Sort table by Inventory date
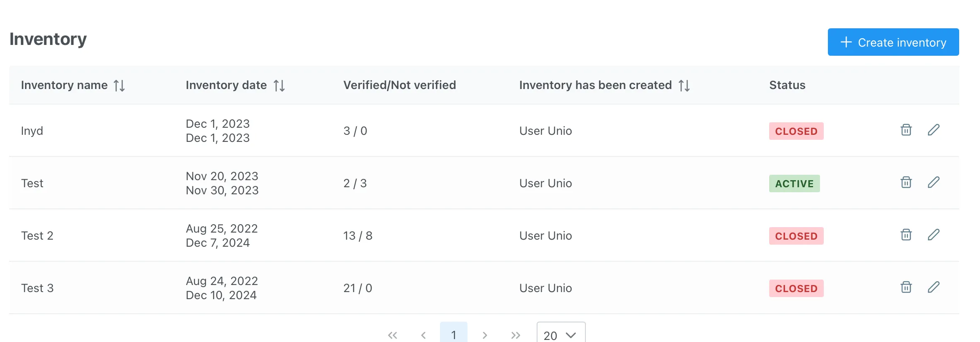 point(279,86)
